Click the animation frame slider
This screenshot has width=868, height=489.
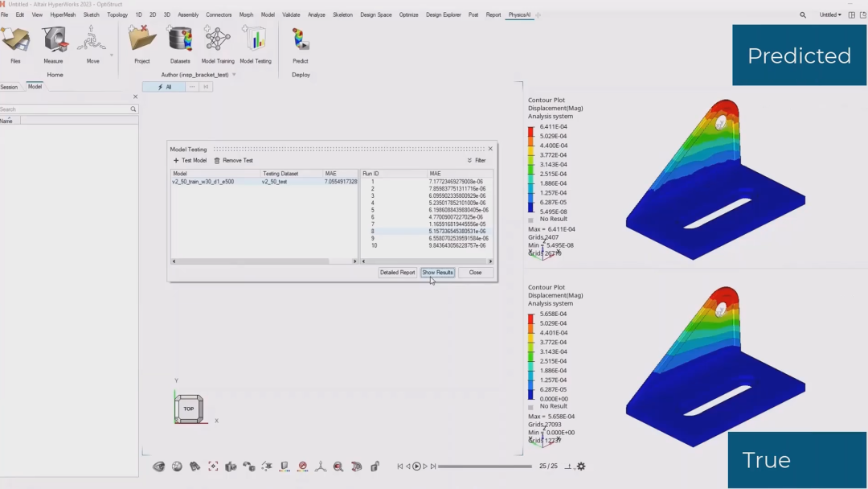[x=485, y=466]
